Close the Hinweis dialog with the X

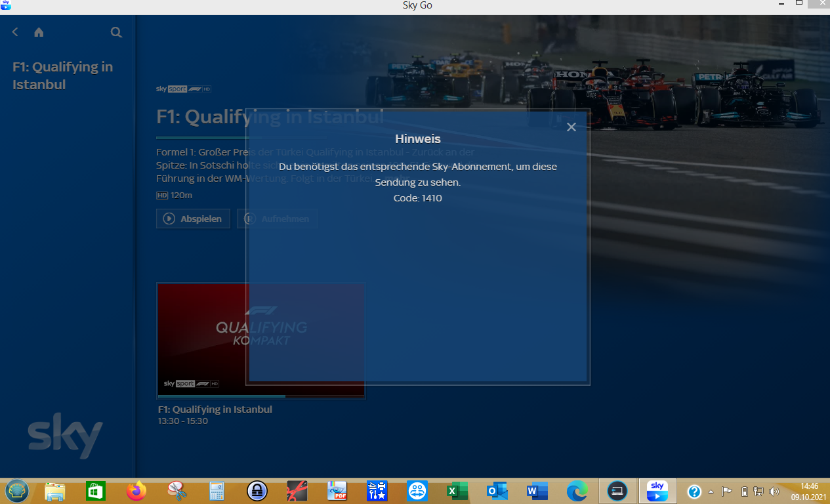571,127
